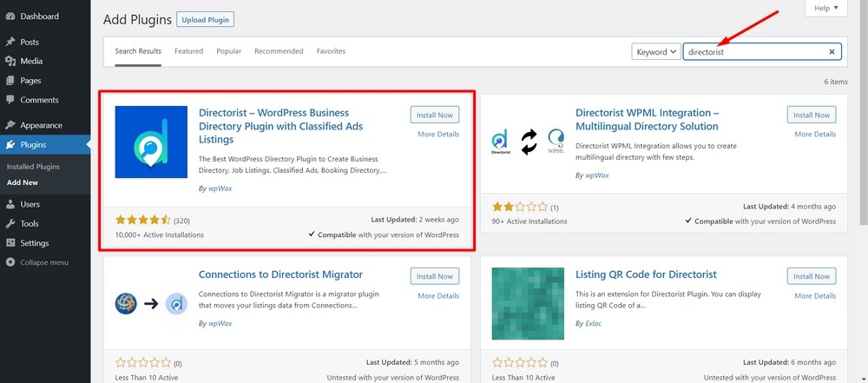
Task: Open Add New plugins submenu item
Action: point(23,182)
